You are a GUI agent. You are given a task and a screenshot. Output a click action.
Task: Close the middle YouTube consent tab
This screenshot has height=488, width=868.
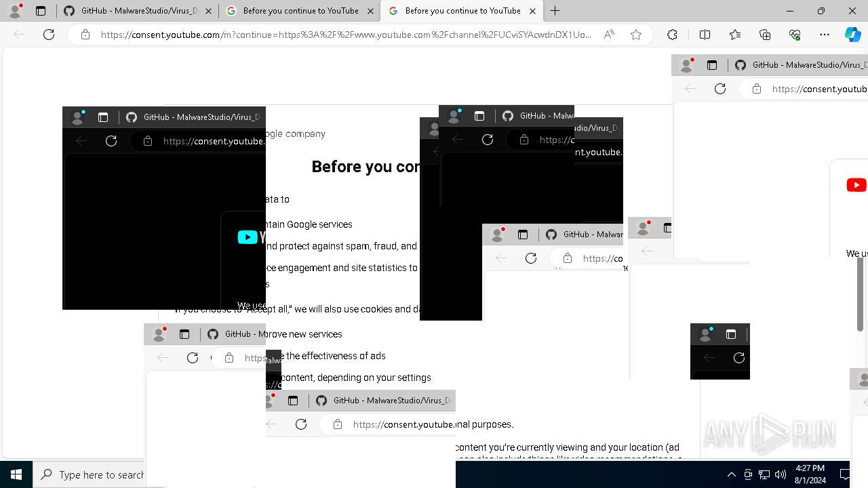coord(370,11)
